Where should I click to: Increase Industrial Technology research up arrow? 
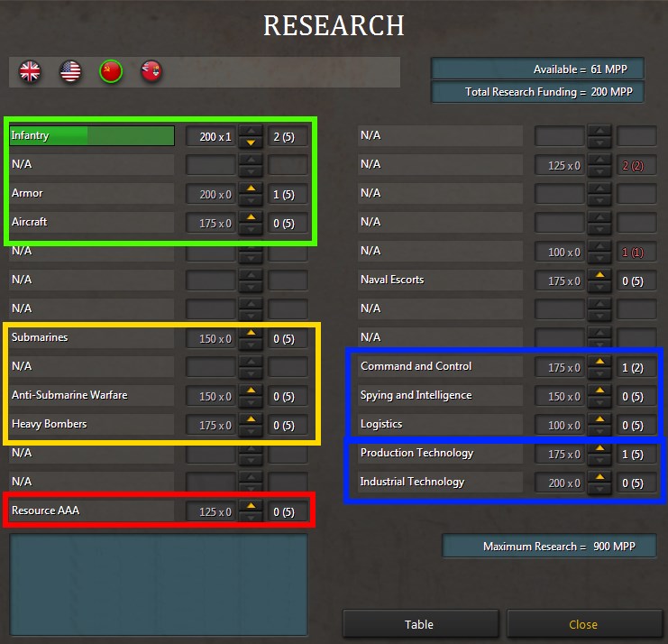pyautogui.click(x=599, y=477)
